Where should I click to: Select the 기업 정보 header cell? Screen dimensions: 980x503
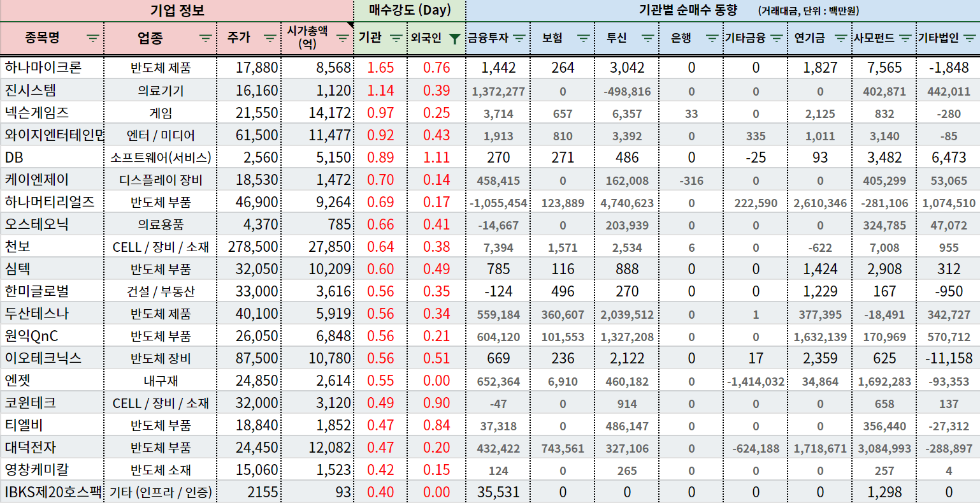point(177,11)
